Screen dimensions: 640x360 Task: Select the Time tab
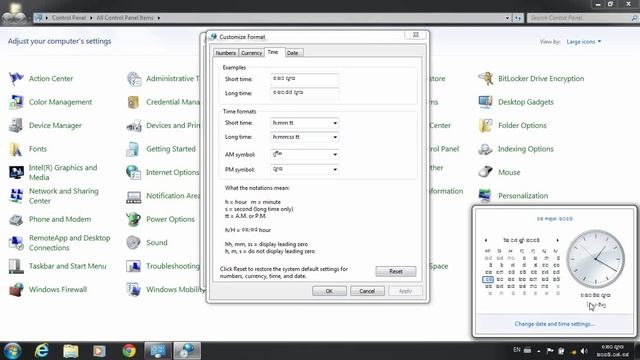[273, 52]
